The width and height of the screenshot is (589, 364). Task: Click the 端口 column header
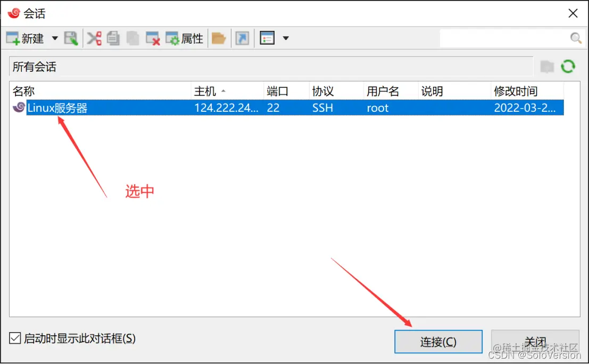coord(273,90)
